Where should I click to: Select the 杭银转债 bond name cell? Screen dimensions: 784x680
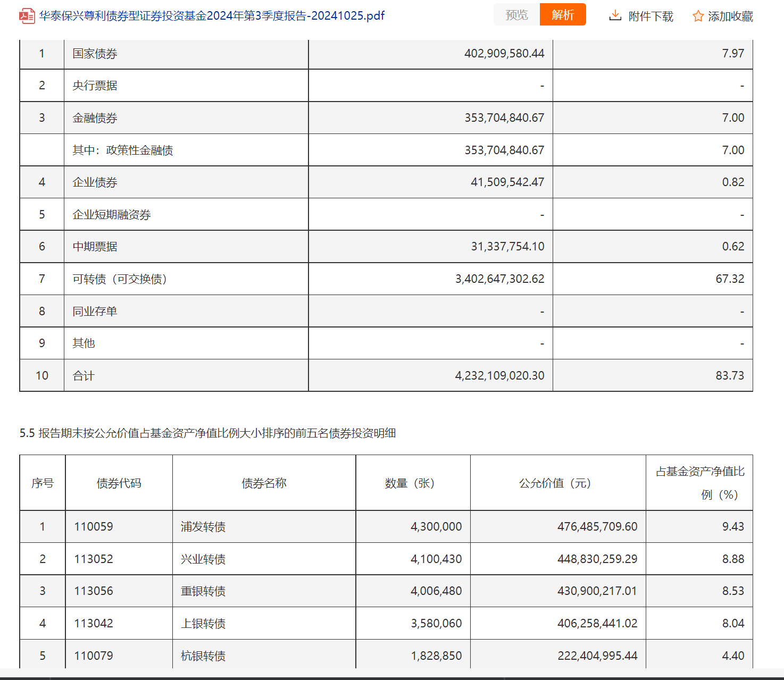[x=203, y=656]
